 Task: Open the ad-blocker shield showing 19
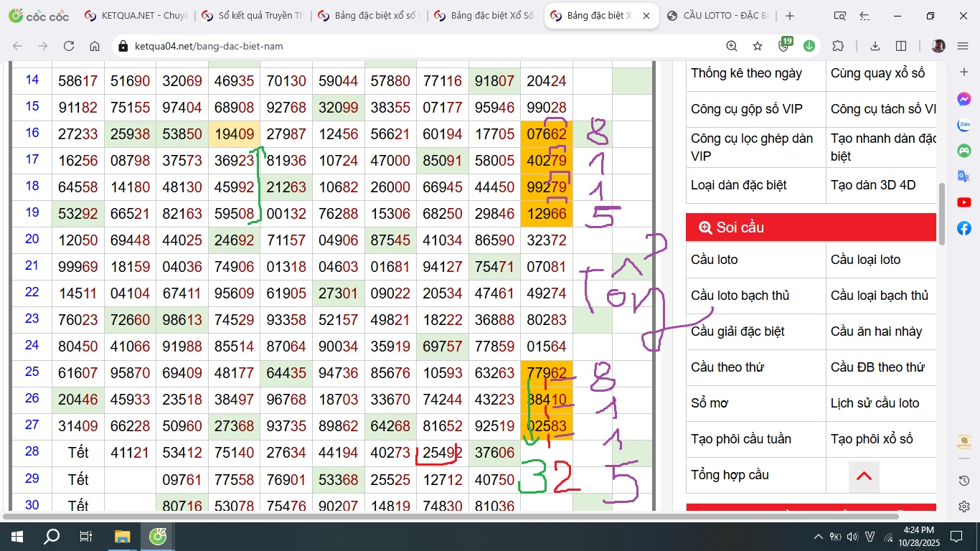point(784,46)
